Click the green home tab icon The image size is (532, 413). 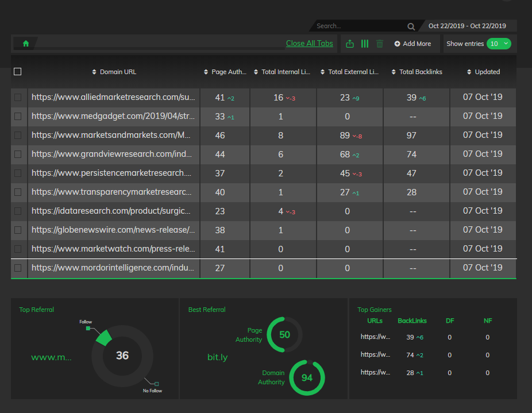[x=26, y=44]
